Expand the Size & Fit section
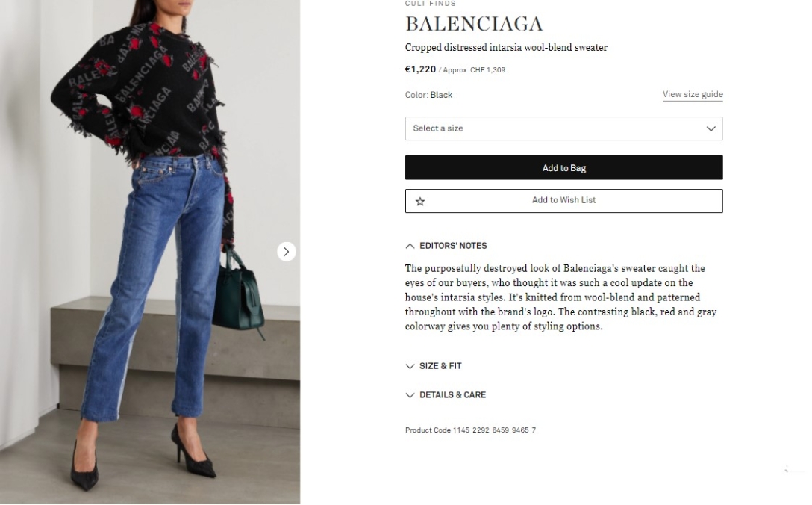 pos(434,366)
